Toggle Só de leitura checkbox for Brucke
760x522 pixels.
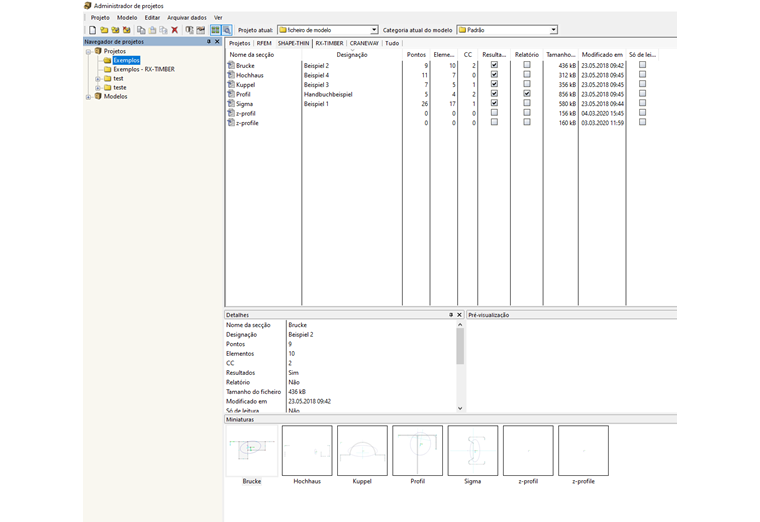(x=642, y=64)
